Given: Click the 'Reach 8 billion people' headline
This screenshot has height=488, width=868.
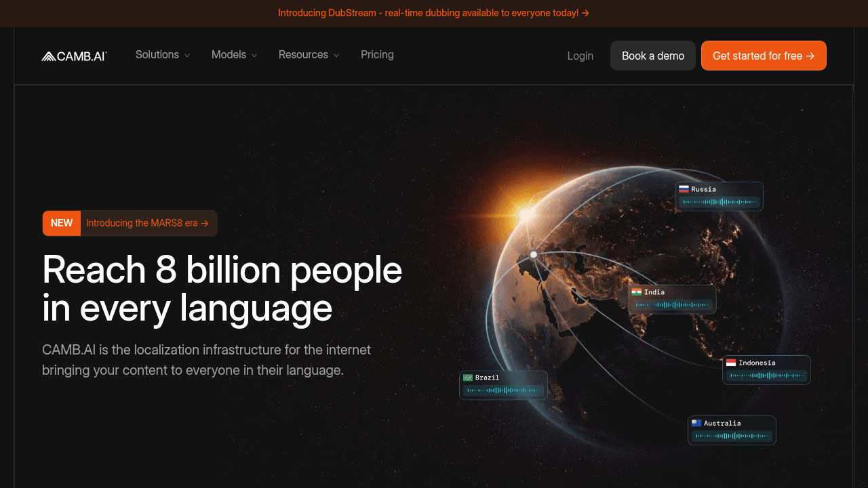Looking at the screenshot, I should [222, 289].
